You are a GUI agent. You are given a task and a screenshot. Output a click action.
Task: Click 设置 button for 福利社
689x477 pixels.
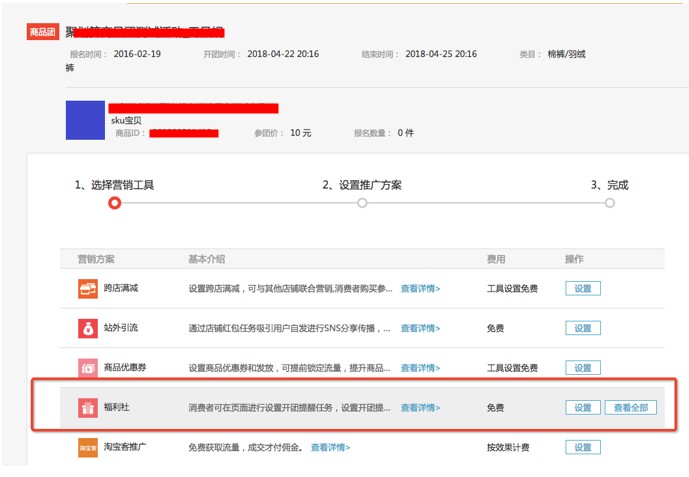(583, 408)
